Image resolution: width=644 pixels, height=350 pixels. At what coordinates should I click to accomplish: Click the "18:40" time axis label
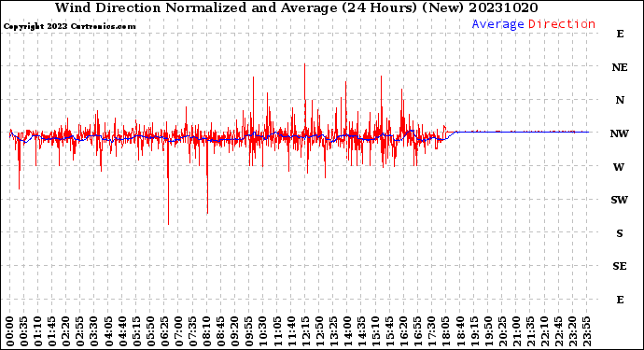pos(460,331)
